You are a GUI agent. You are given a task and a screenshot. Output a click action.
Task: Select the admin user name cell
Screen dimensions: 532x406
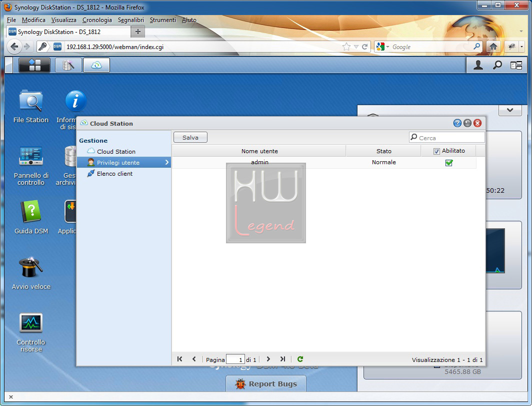click(x=259, y=162)
